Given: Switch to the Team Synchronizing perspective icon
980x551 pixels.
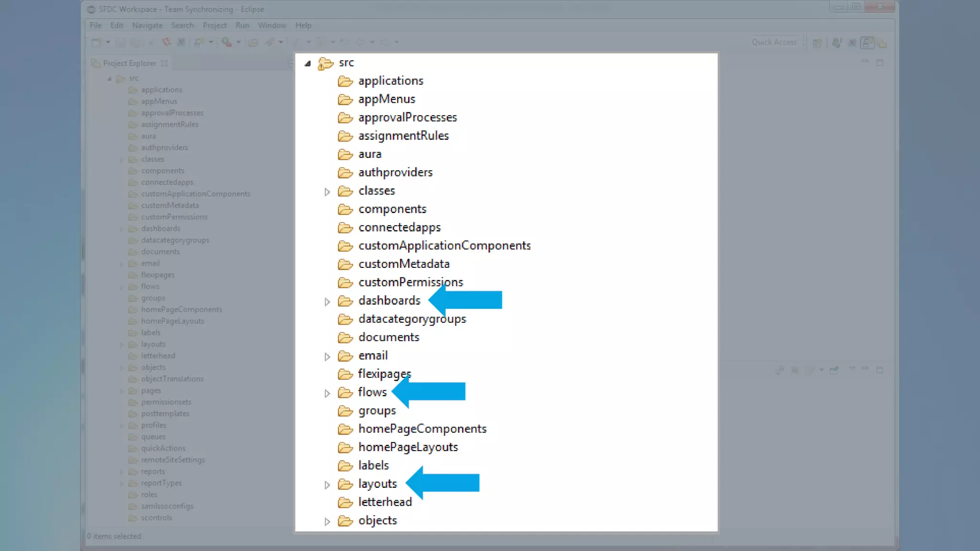Looking at the screenshot, I should [867, 43].
